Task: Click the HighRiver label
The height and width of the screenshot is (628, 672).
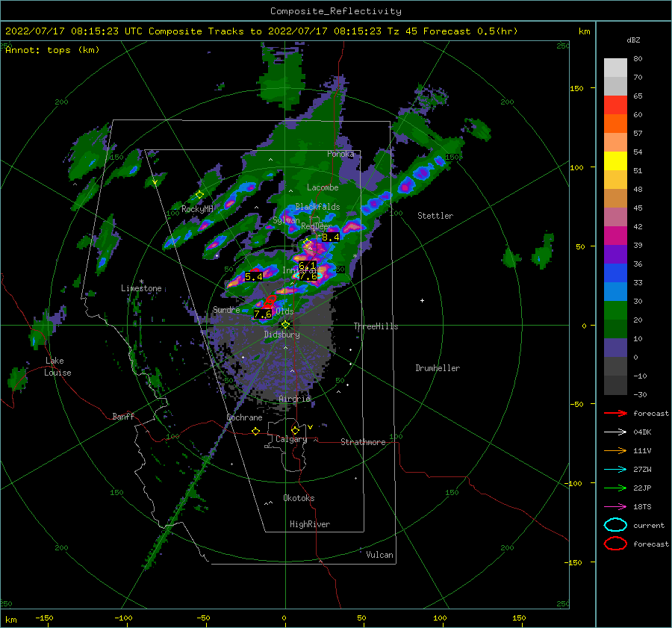Action: coord(310,524)
